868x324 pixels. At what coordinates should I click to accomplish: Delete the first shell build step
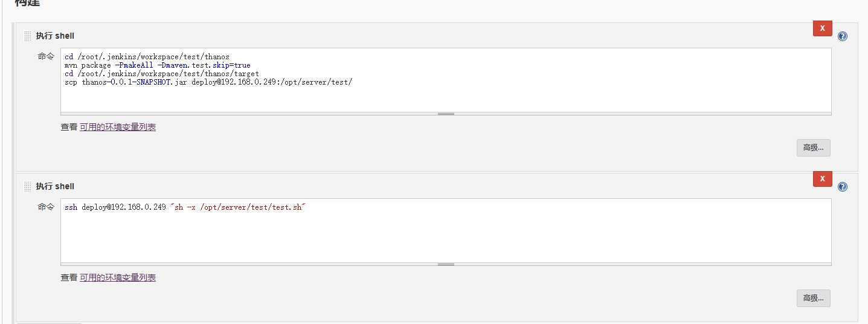click(822, 28)
